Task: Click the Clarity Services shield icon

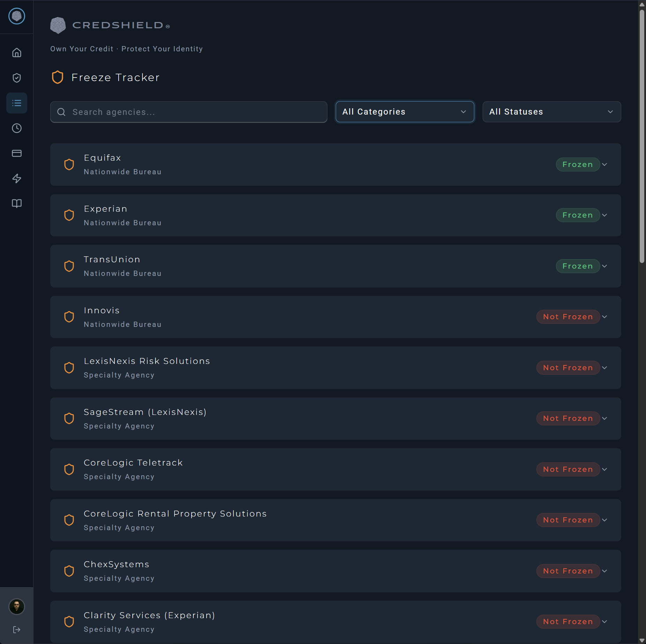Action: (x=69, y=622)
